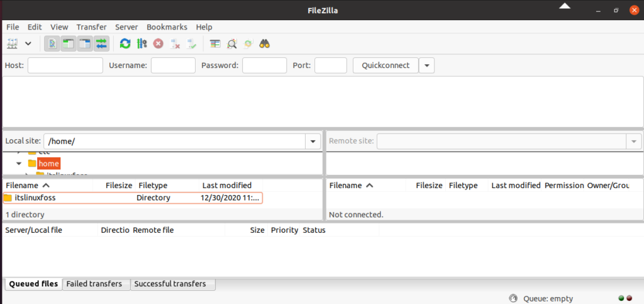Sort remote list by Filesize column

(426, 185)
